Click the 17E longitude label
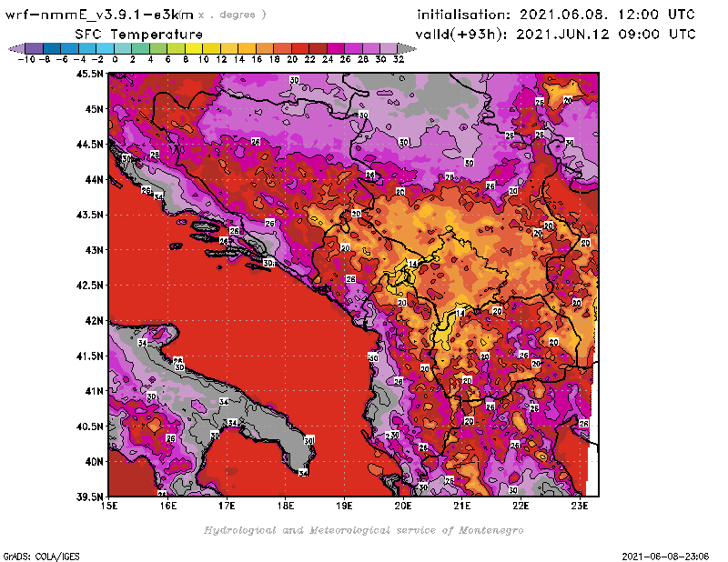 pyautogui.click(x=227, y=506)
